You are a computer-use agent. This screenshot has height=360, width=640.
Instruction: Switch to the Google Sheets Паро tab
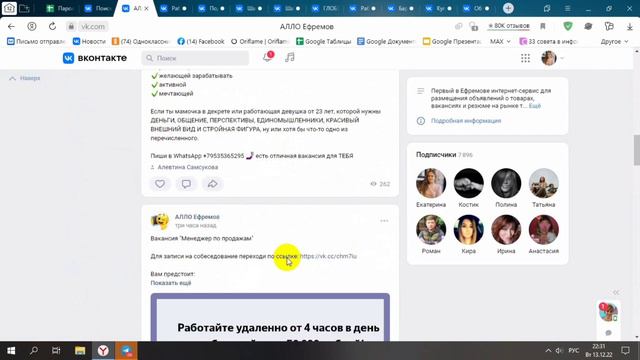click(x=60, y=8)
